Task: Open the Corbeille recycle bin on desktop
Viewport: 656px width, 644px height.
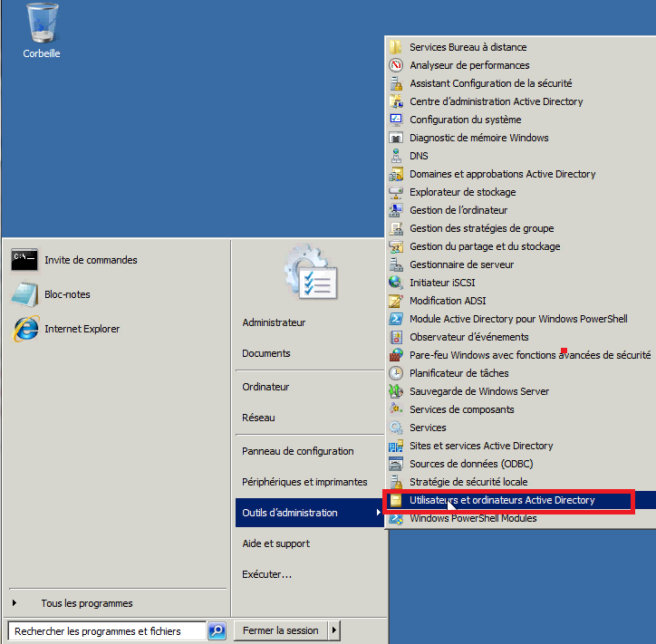Action: pyautogui.click(x=42, y=30)
